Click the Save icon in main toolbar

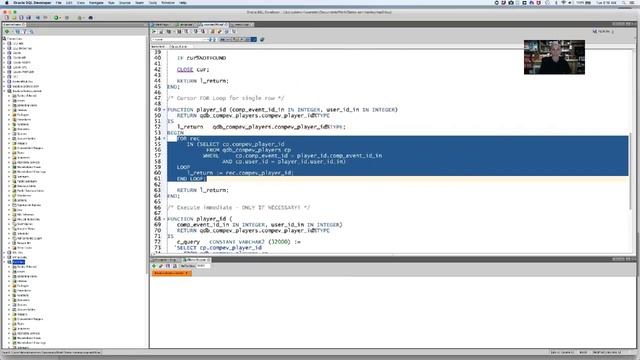click(21, 18)
